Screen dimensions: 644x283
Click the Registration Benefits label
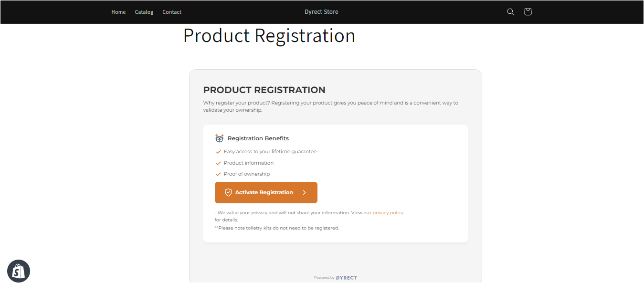pos(258,138)
